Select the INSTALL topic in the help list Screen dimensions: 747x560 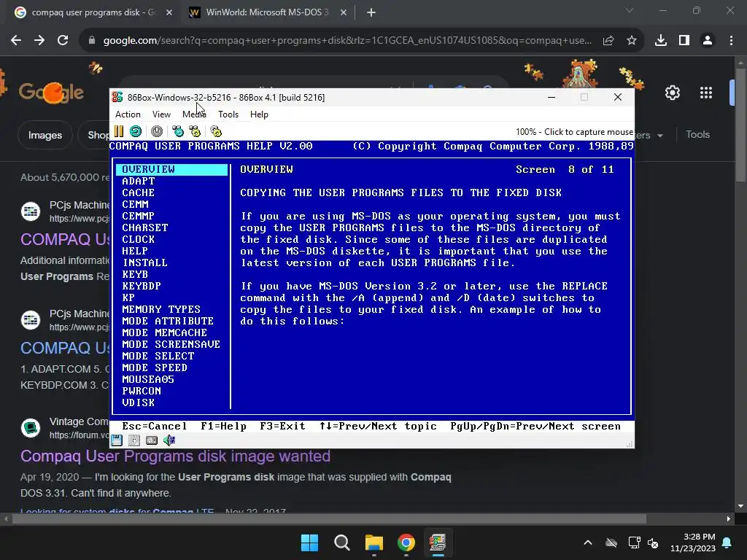145,262
